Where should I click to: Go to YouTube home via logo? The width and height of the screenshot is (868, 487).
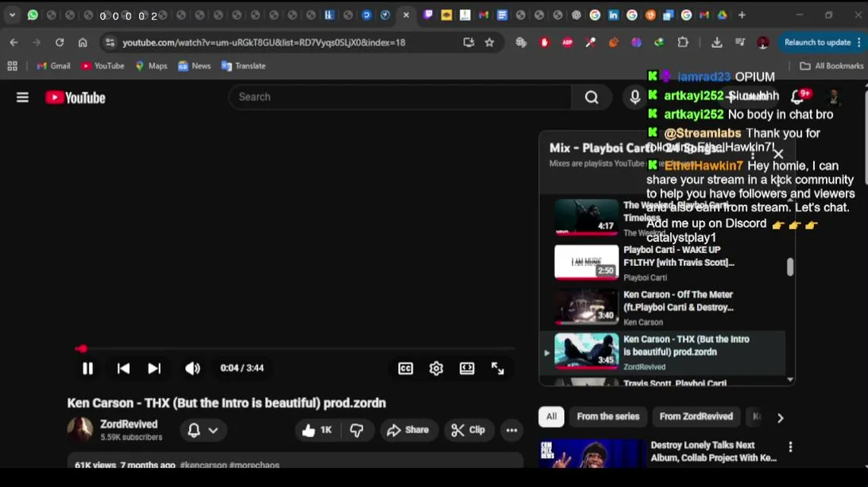(x=75, y=97)
